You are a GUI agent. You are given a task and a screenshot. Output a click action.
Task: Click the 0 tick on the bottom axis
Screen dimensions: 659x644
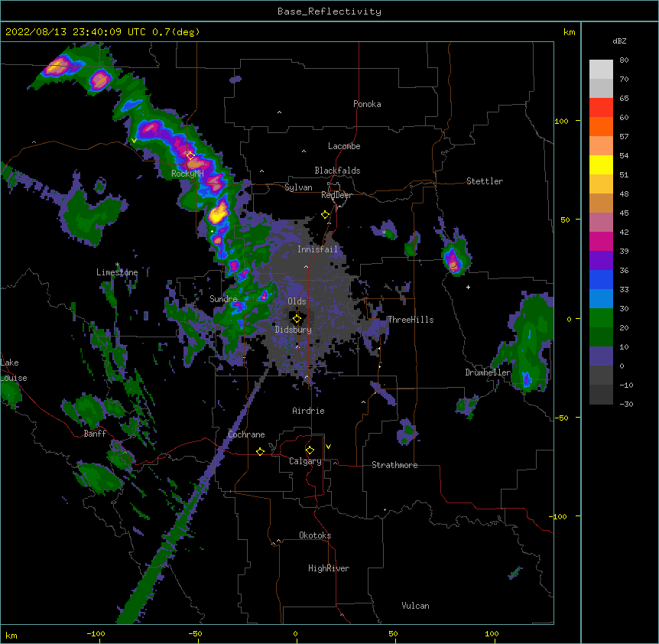pos(295,633)
